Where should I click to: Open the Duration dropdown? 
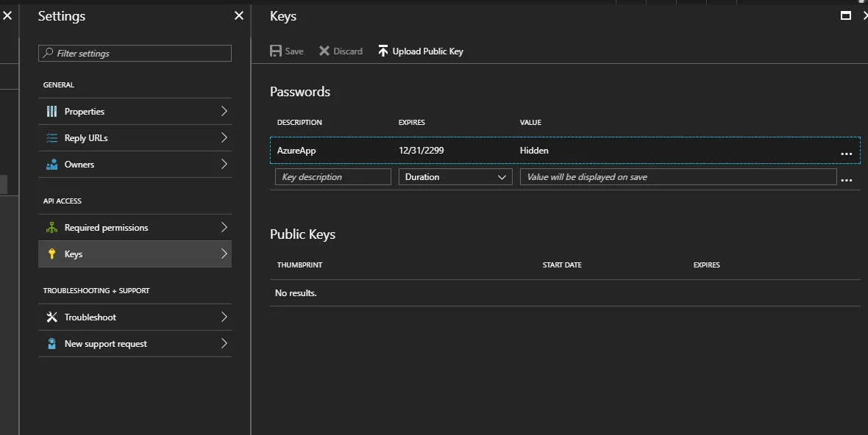click(x=455, y=177)
